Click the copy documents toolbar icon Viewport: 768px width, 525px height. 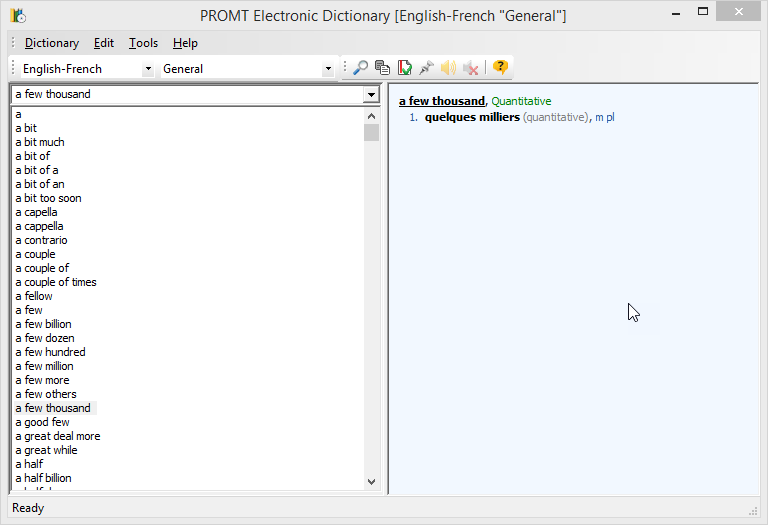[x=382, y=68]
